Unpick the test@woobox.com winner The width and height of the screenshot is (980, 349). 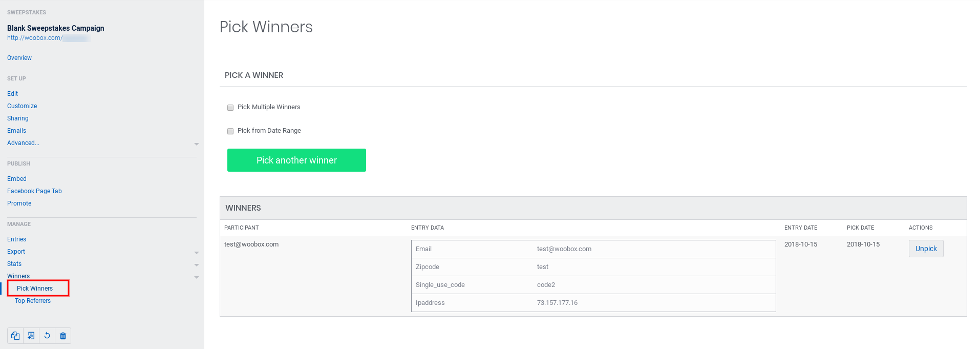click(x=925, y=249)
